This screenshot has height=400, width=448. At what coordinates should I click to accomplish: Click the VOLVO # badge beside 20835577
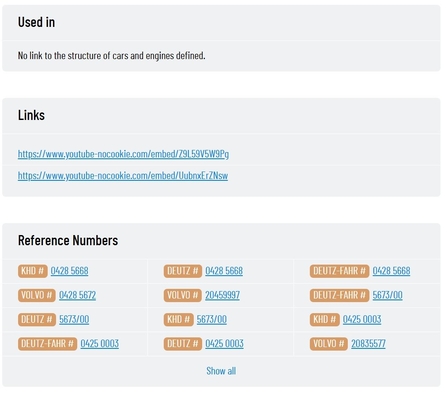click(x=329, y=344)
